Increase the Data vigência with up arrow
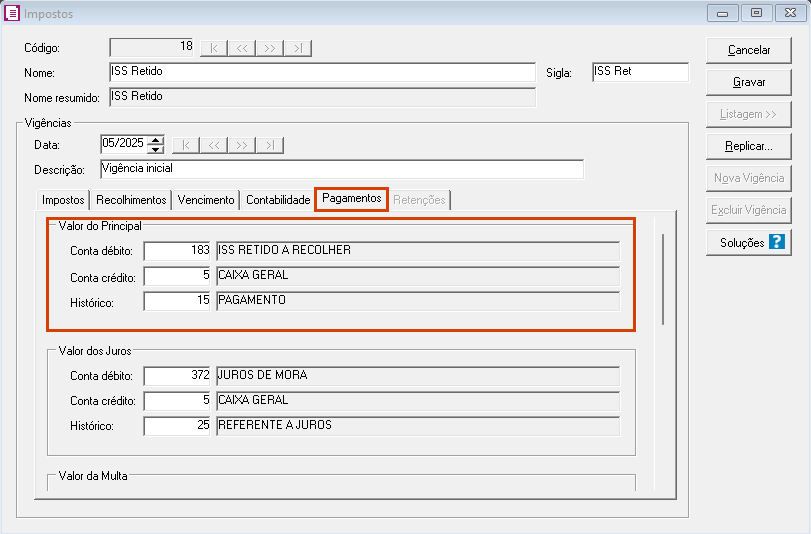Screen dimensions: 811x534 click(x=156, y=140)
